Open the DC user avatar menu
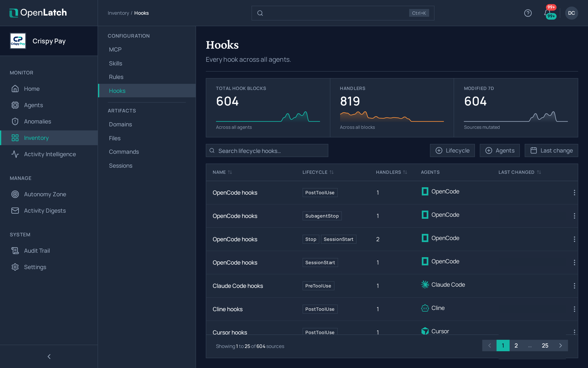 (571, 13)
